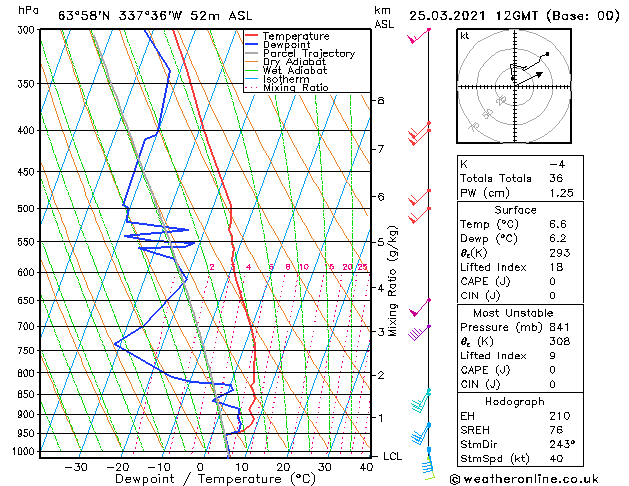The width and height of the screenshot is (629, 486).
Task: Click the weatheronline.co.uk copyright text
Action: [x=524, y=479]
